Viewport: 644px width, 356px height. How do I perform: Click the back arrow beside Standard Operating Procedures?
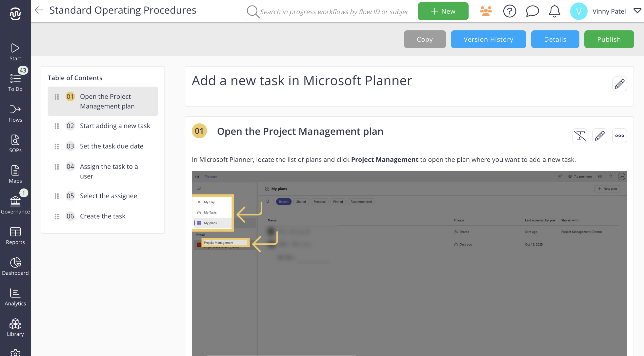point(39,10)
